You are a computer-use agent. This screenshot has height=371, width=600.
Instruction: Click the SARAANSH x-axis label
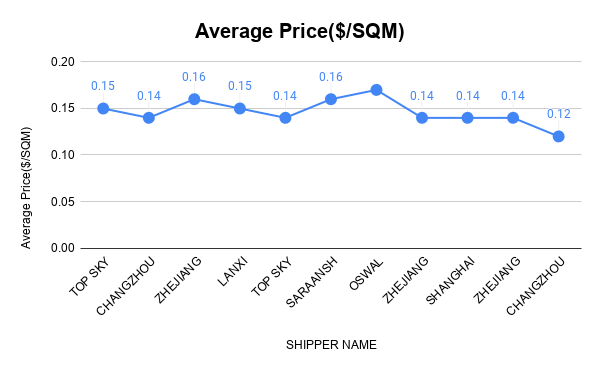point(312,282)
